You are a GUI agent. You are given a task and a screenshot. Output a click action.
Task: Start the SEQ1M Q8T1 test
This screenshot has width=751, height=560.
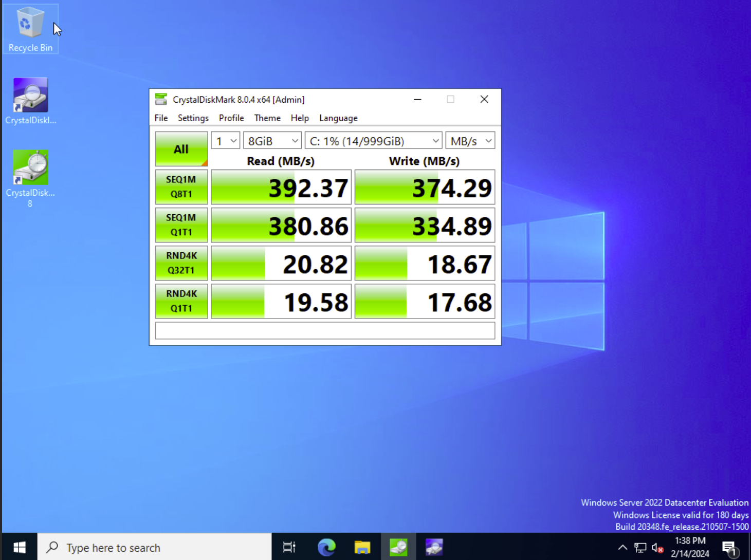pos(181,187)
